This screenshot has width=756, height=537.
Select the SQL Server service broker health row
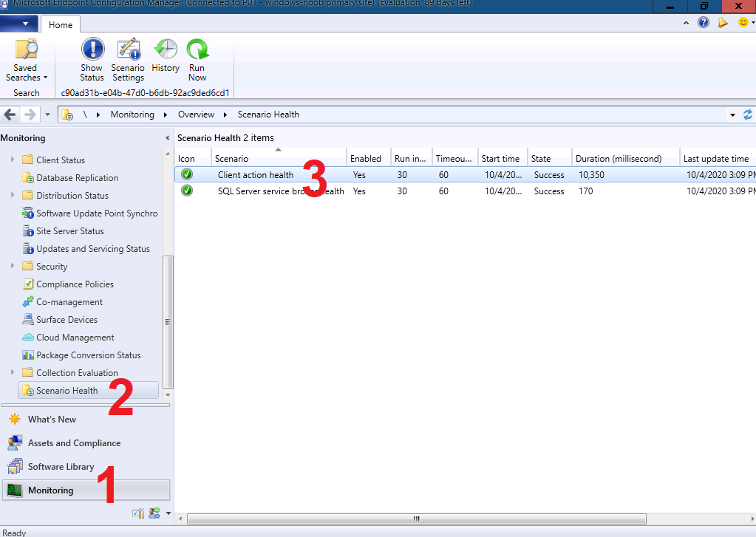tap(466, 191)
